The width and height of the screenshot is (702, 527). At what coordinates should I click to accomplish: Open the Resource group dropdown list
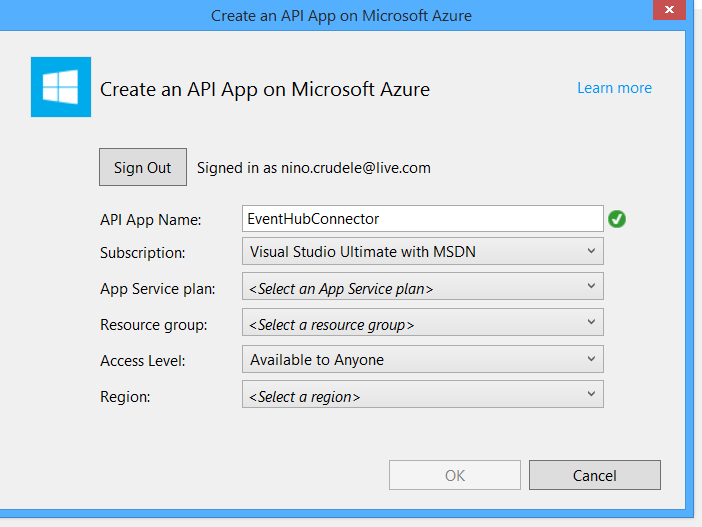[x=422, y=324]
